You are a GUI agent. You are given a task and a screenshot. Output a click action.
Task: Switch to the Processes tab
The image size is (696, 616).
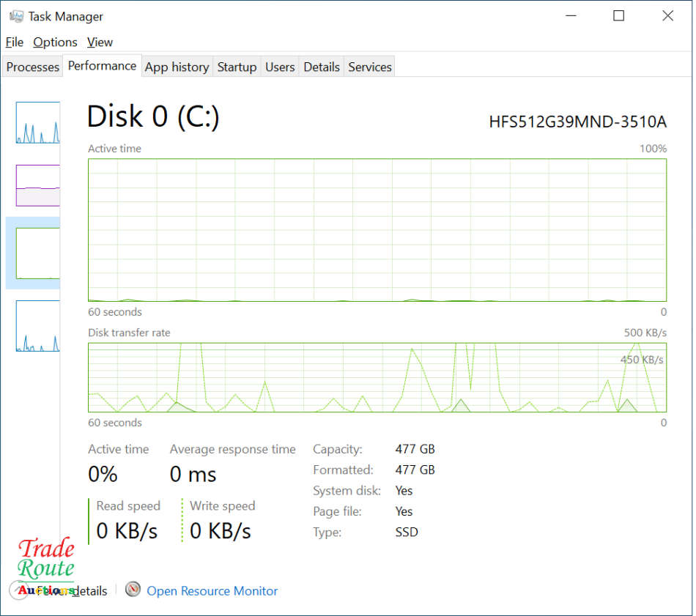[33, 67]
